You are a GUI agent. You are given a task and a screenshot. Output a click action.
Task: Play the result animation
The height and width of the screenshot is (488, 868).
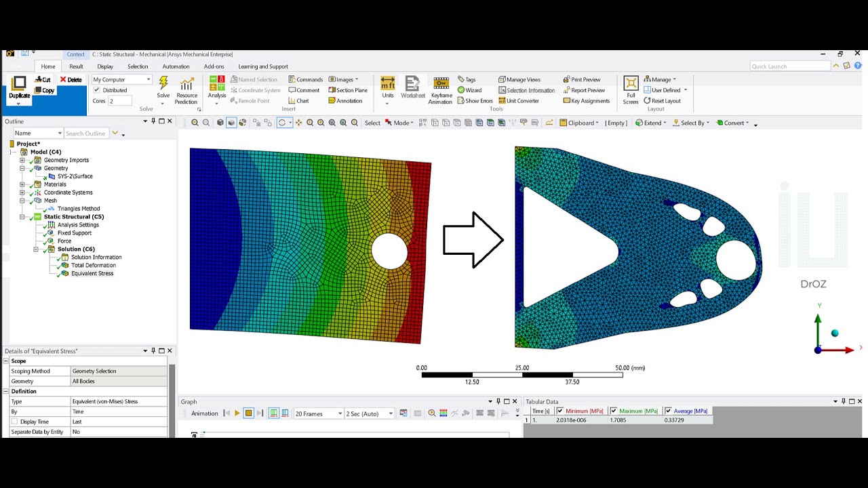tap(237, 413)
